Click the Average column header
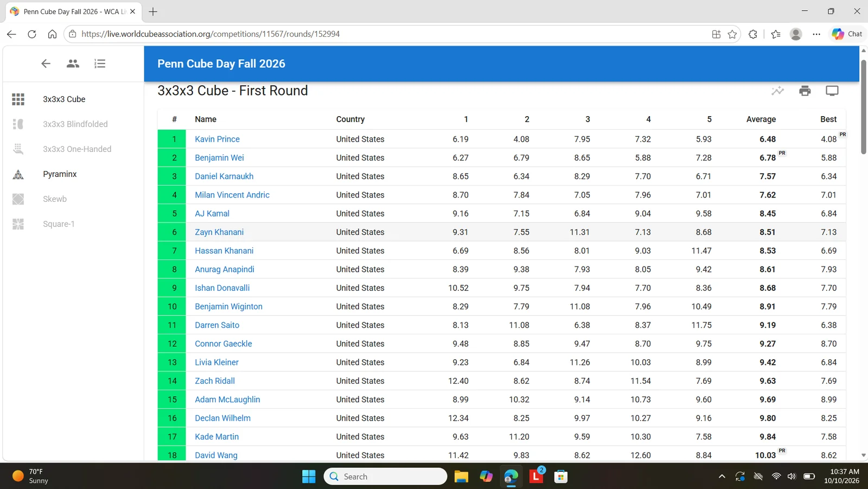This screenshot has width=868, height=489. [x=761, y=119]
